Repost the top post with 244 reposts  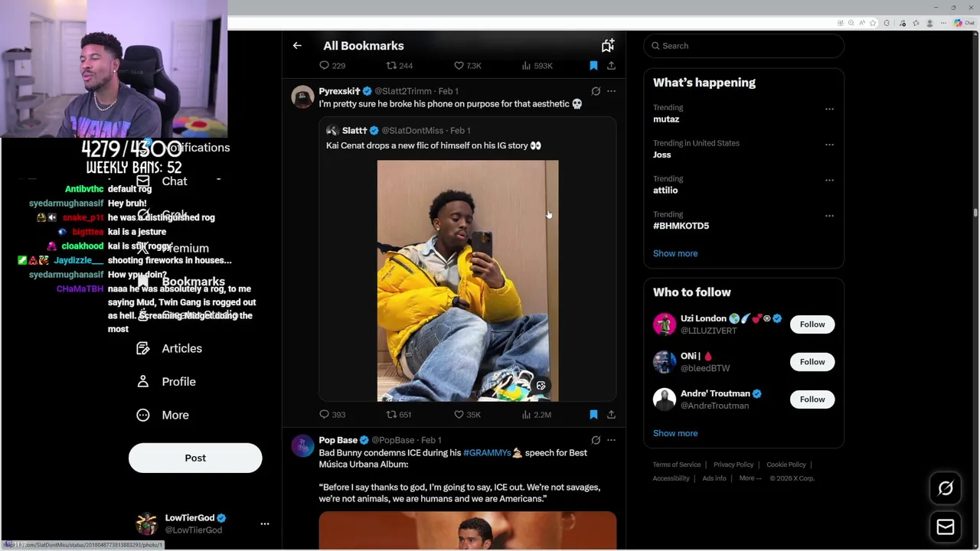[399, 66]
